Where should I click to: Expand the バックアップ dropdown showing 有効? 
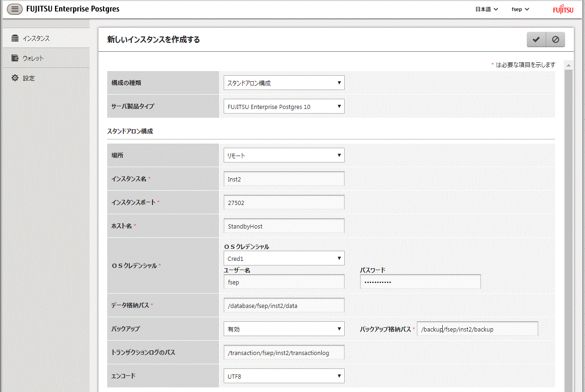click(284, 329)
